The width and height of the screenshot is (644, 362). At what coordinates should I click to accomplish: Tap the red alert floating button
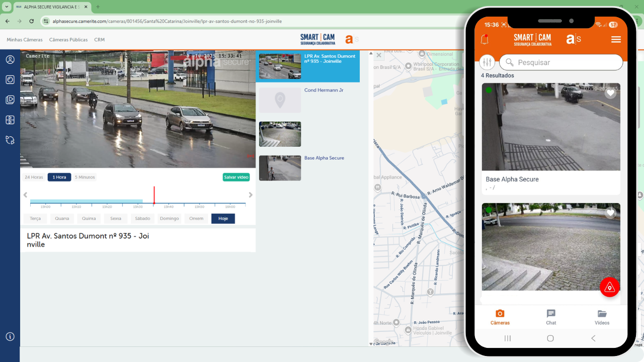pyautogui.click(x=609, y=287)
